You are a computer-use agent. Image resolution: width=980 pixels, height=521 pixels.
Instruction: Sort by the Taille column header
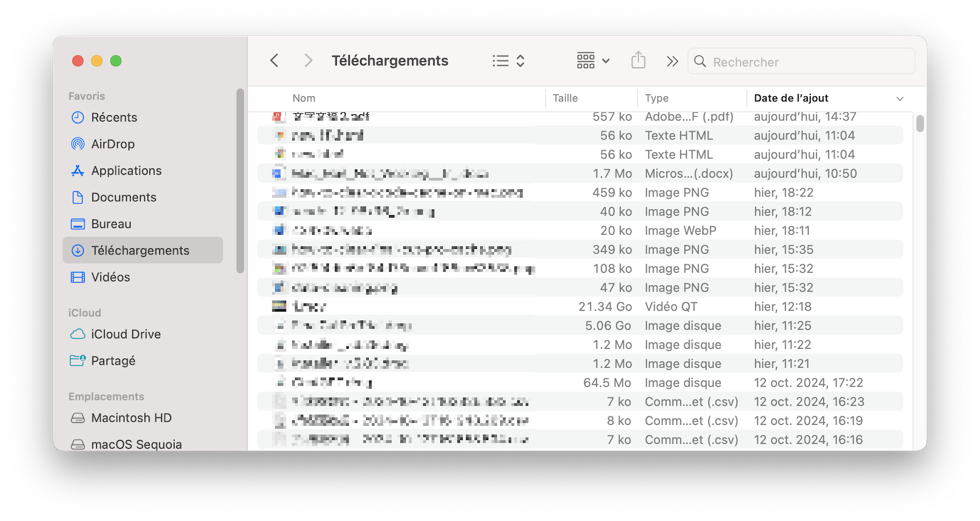pos(565,98)
